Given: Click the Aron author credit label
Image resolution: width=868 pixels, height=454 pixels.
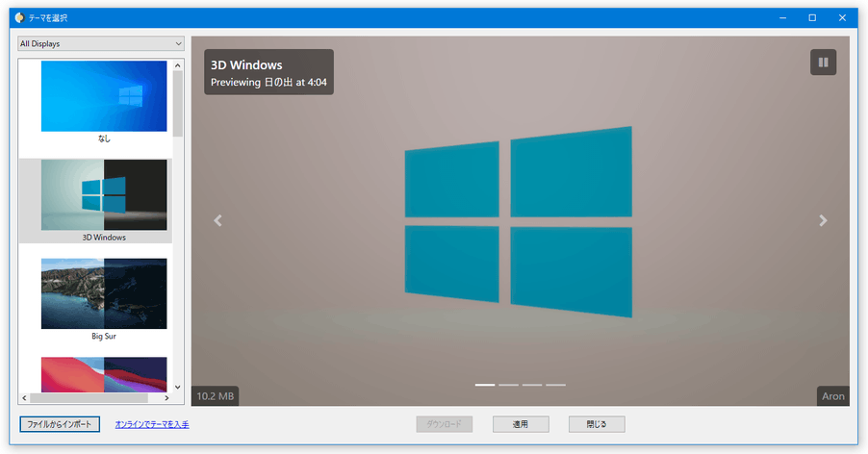Looking at the screenshot, I should 833,396.
